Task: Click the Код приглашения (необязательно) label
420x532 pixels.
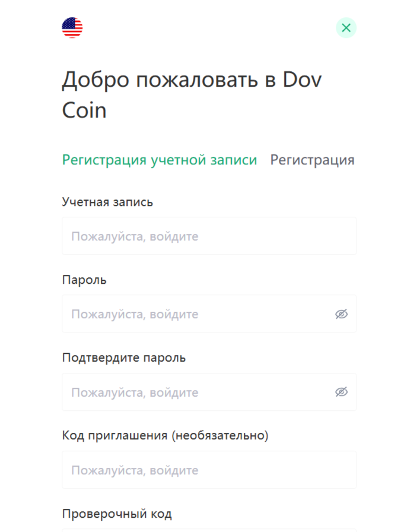Action: [x=165, y=436]
